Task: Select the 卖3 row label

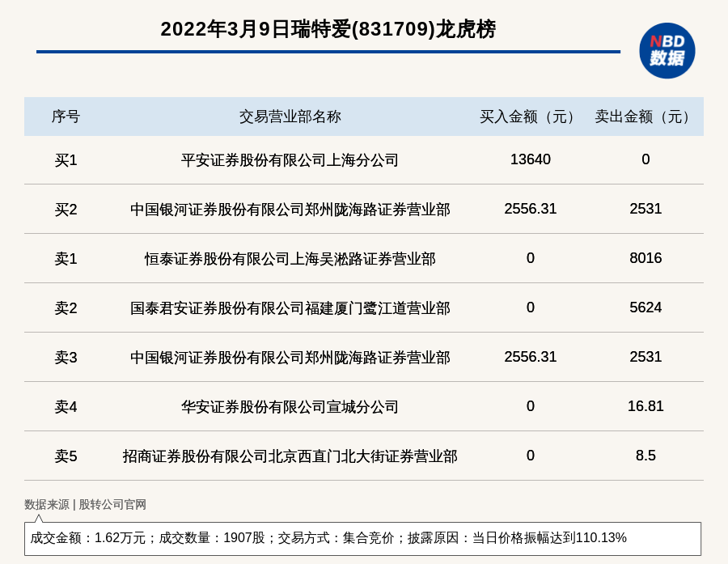Action: click(66, 358)
